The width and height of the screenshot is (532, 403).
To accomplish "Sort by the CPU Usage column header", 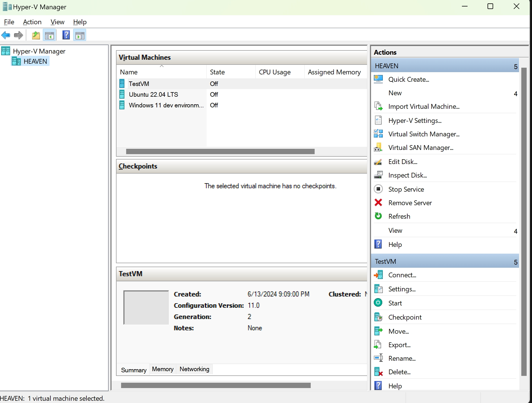I will pos(280,72).
